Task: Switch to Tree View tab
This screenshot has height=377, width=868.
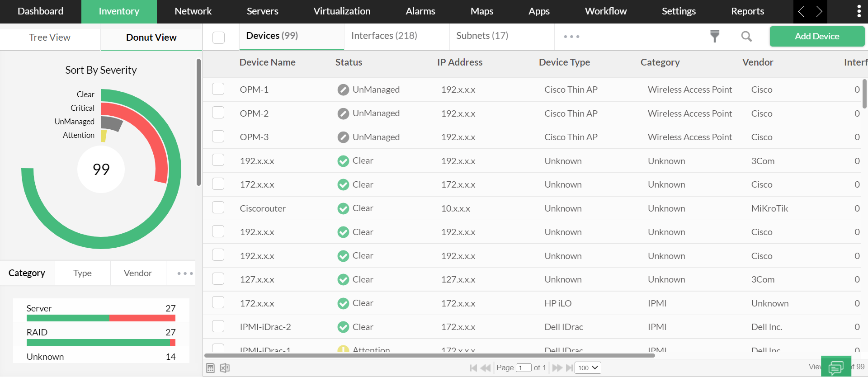Action: tap(50, 38)
